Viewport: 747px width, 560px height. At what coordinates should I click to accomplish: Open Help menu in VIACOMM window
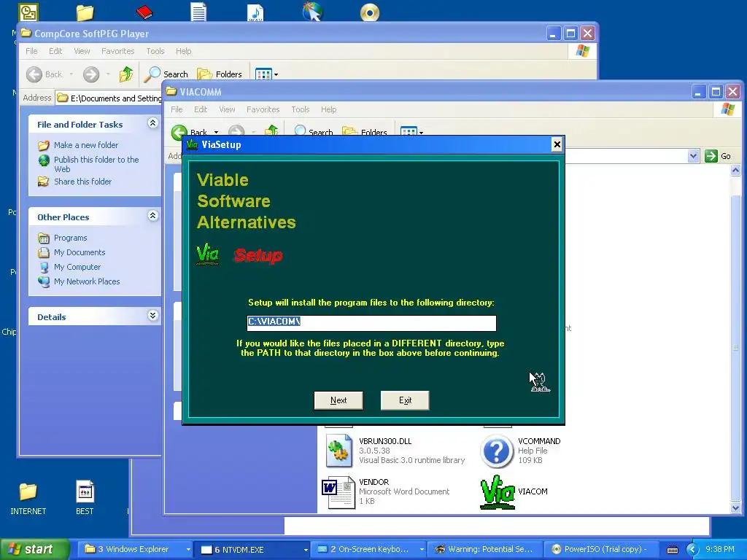329,109
